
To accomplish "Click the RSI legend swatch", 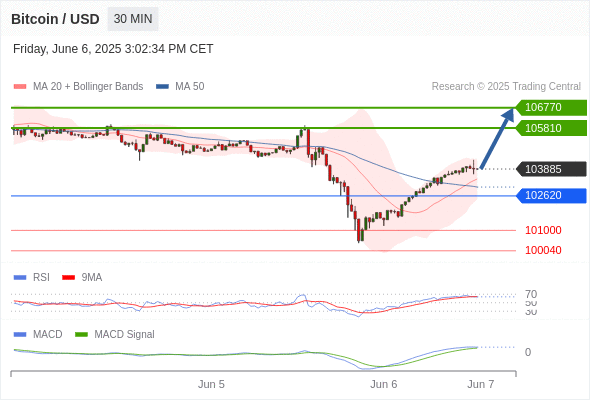I will tap(20, 278).
